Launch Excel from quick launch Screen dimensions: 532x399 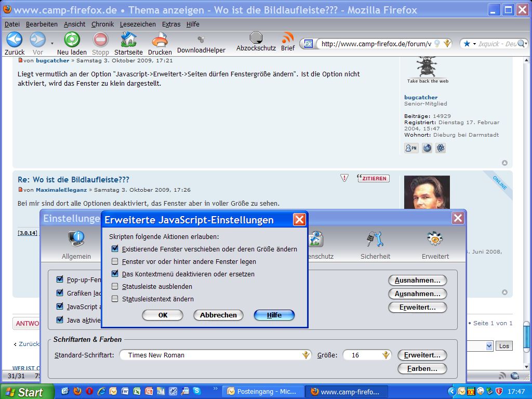[137, 391]
